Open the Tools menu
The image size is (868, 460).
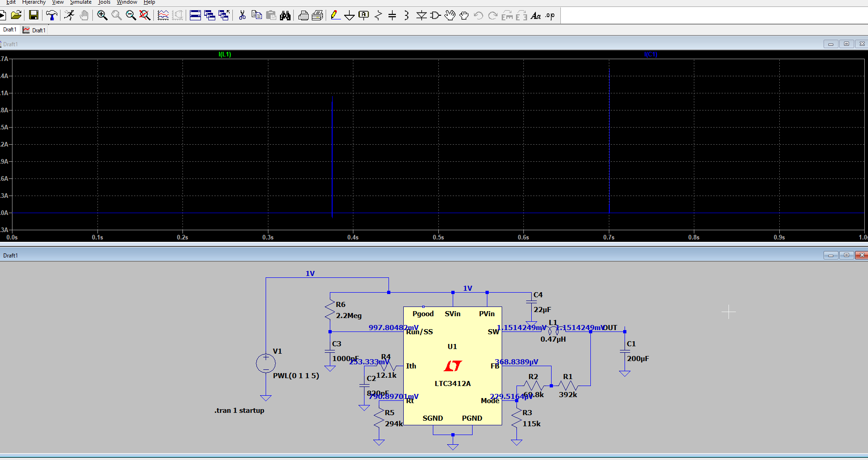tap(104, 2)
